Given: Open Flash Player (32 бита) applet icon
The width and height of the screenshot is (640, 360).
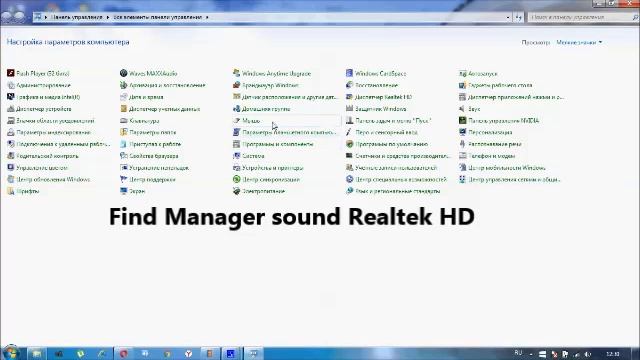Looking at the screenshot, I should (x=11, y=73).
